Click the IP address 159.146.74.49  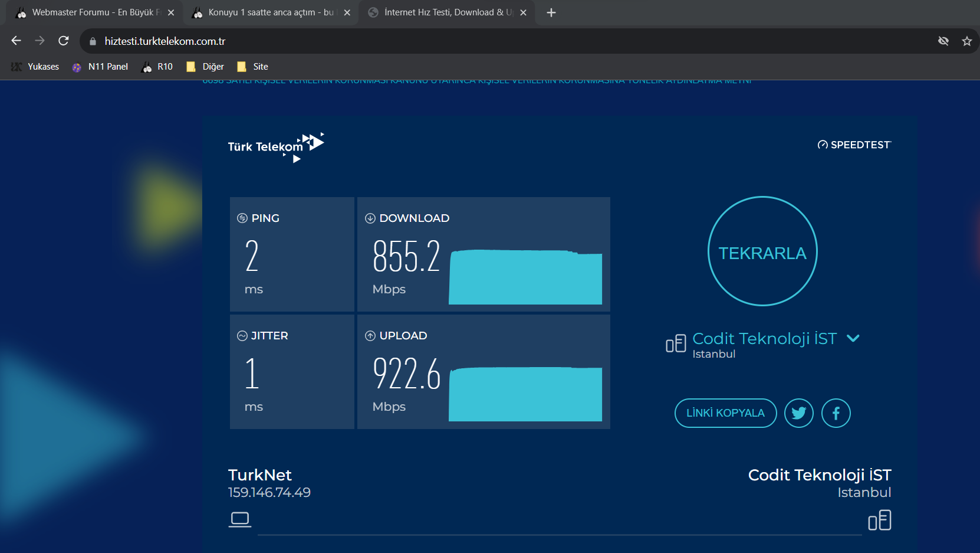(x=269, y=492)
